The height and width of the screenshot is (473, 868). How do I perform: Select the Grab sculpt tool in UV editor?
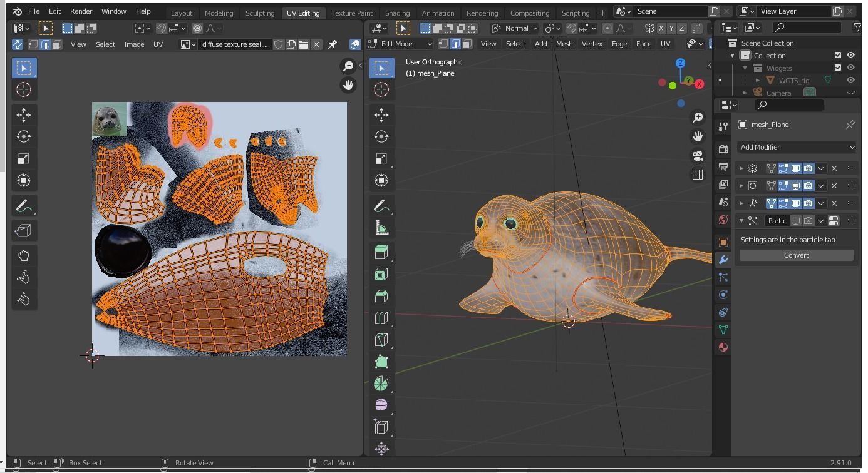pyautogui.click(x=24, y=255)
